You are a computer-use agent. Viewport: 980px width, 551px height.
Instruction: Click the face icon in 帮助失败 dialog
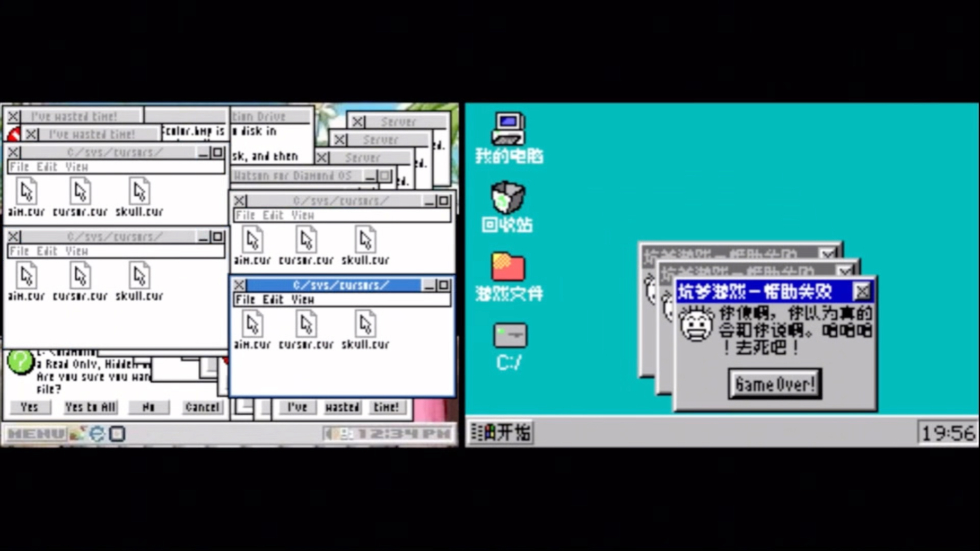[696, 323]
